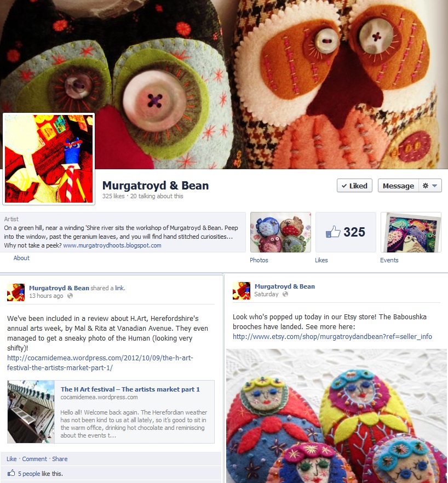Image resolution: width=448 pixels, height=483 pixels.
Task: Open the Photos thumbnail with owl brooches
Action: pyautogui.click(x=280, y=232)
